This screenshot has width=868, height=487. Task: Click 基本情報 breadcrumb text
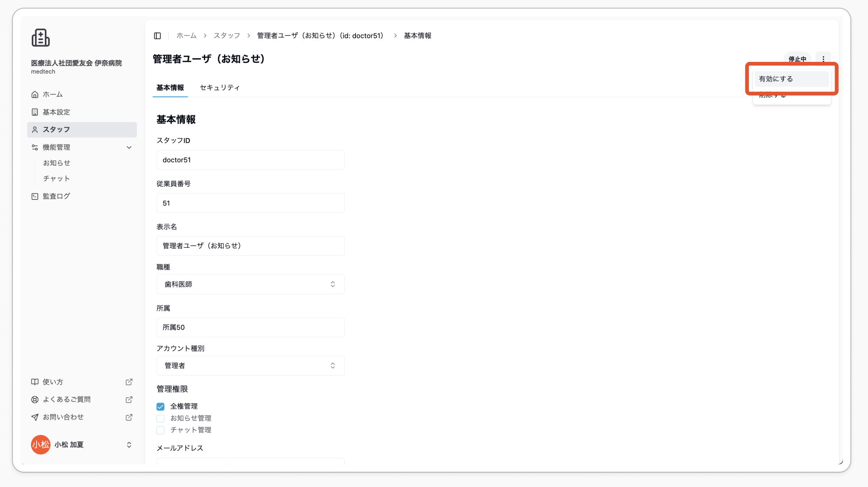pyautogui.click(x=418, y=36)
